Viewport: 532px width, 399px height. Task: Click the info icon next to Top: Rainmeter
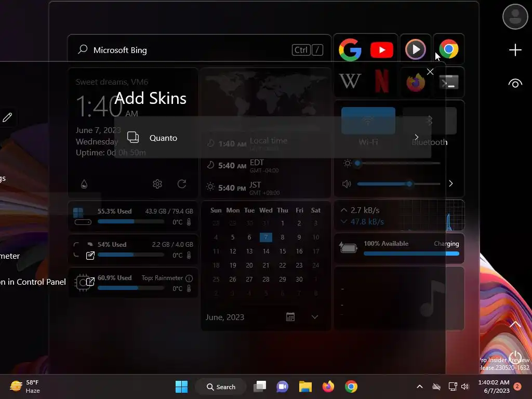click(189, 278)
